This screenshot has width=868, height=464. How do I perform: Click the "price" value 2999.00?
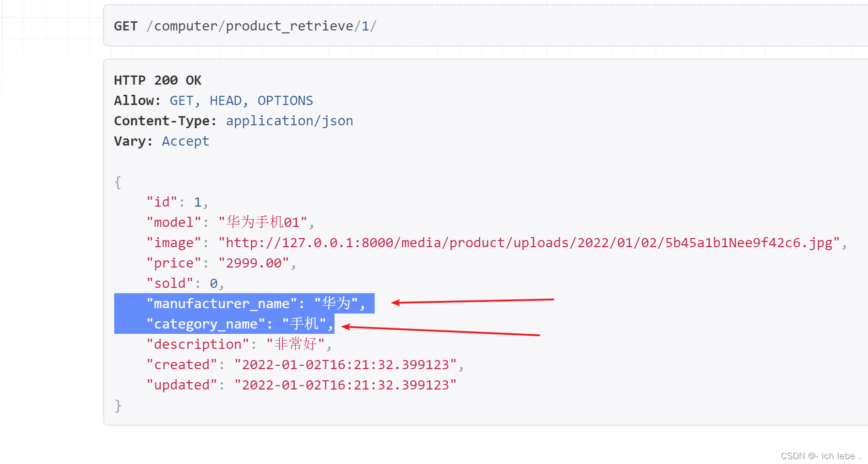pyautogui.click(x=254, y=263)
